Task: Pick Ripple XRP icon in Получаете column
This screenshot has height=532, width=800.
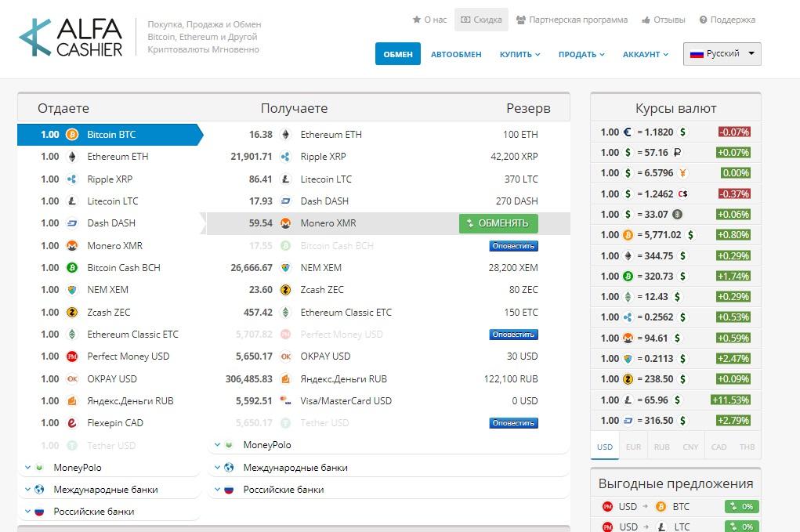Action: point(286,157)
